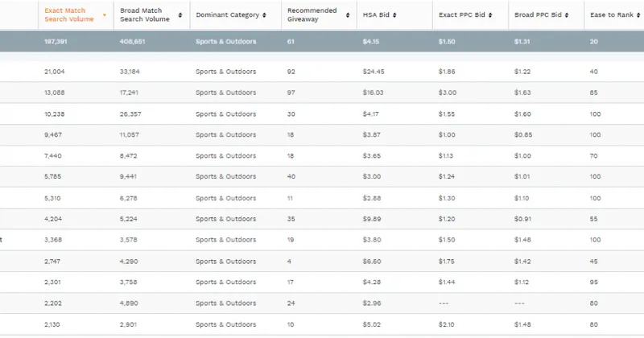Click sort arrows icon next to Exact PPC Bid
644x338 pixels.
(x=490, y=15)
